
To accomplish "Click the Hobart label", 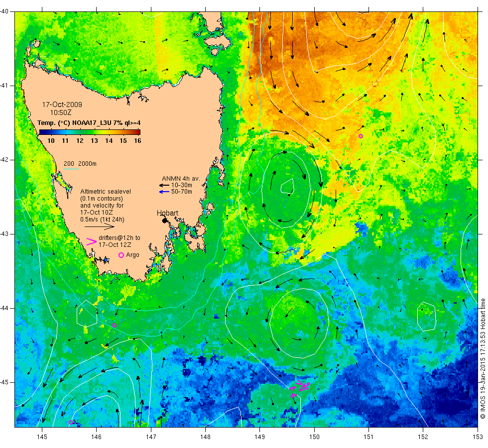I will 167,213.
